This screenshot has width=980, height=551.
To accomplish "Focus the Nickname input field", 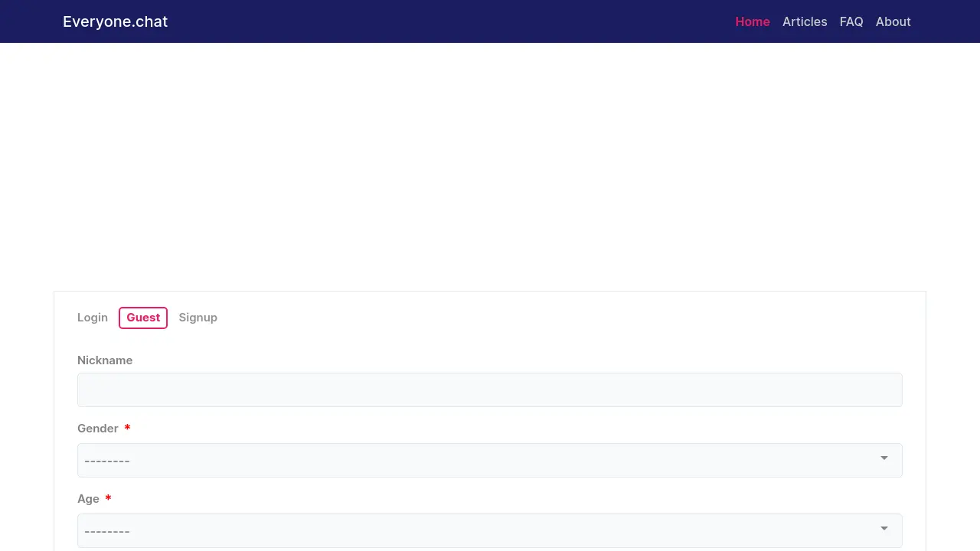I will 490,390.
